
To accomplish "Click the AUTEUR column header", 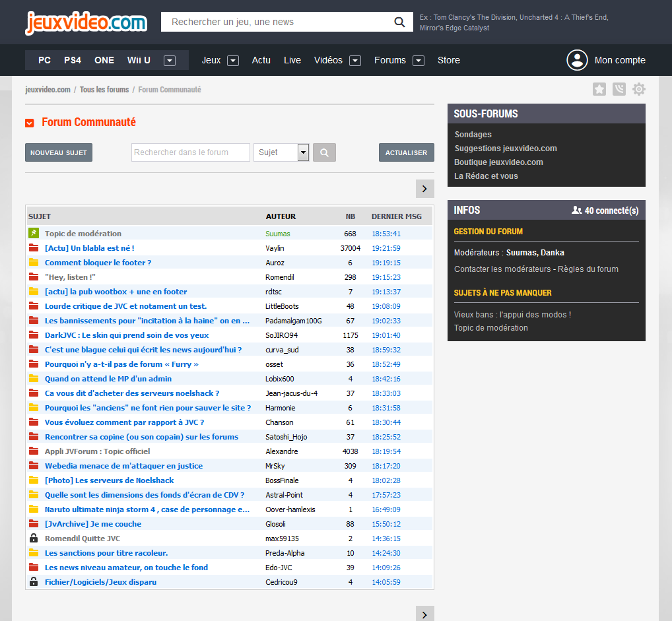I will tap(281, 216).
